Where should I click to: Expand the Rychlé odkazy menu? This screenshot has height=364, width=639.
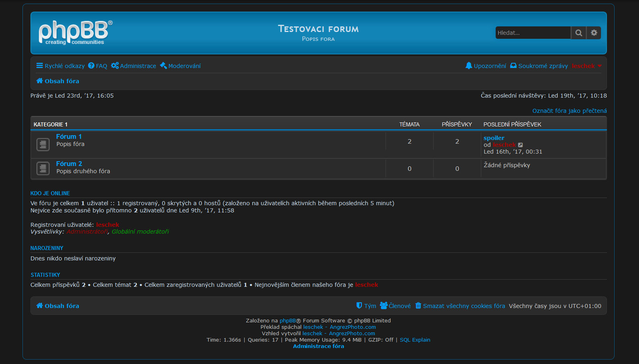[64, 66]
